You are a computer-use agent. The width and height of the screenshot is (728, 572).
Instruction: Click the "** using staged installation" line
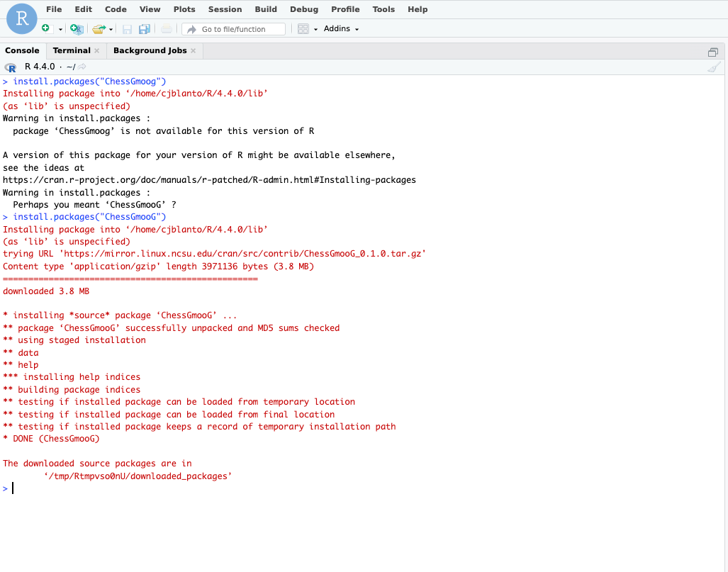(74, 340)
